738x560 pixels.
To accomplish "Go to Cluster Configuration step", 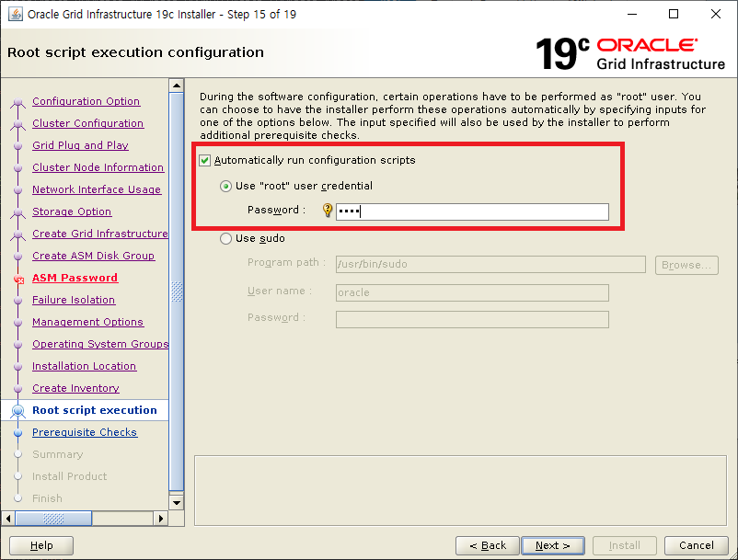I will (88, 123).
